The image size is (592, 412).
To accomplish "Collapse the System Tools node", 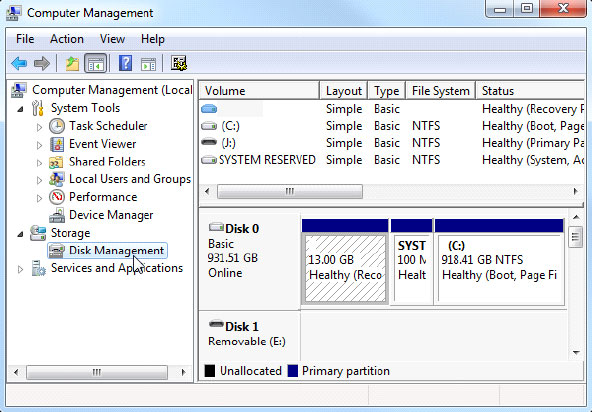I will (20, 109).
